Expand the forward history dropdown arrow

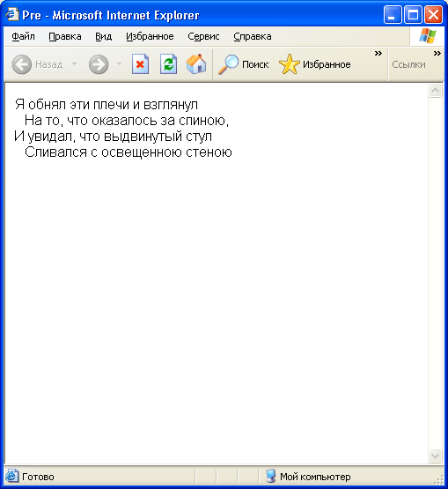(x=119, y=64)
